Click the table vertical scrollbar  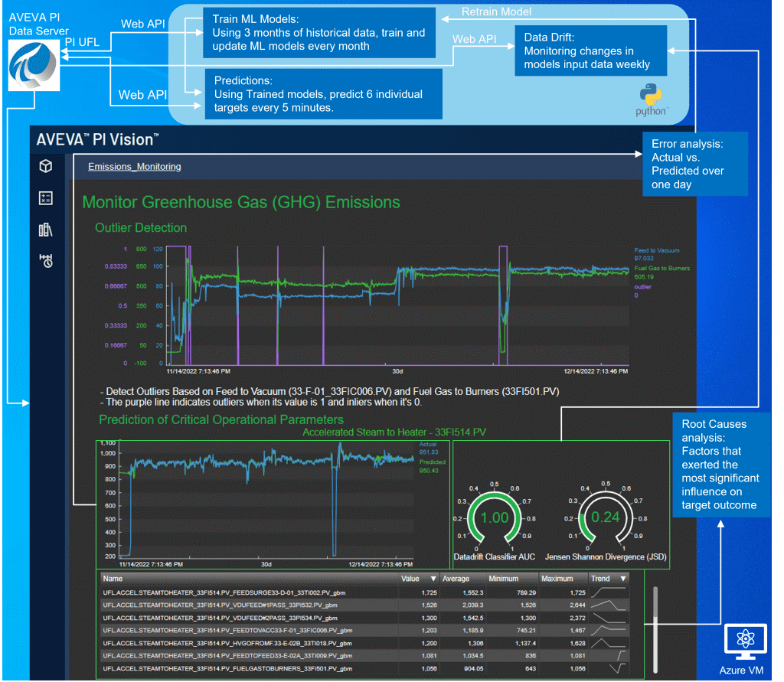(655, 630)
